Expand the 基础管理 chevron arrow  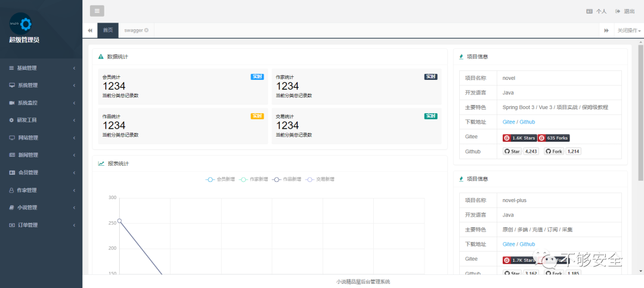[74, 68]
